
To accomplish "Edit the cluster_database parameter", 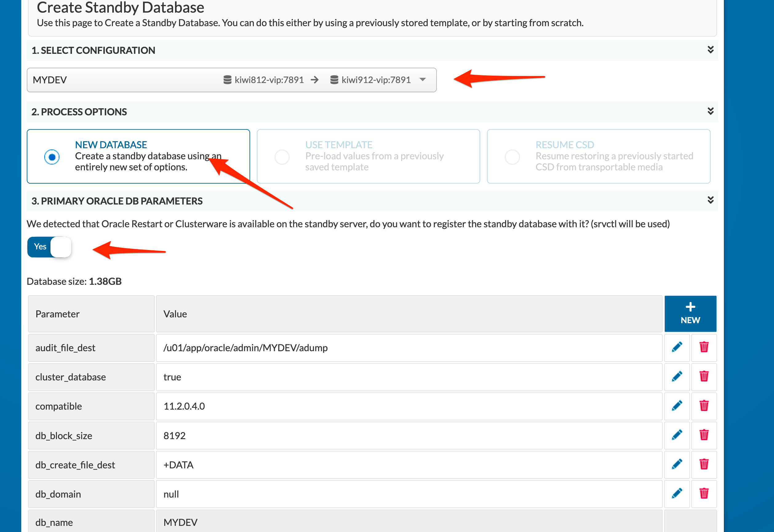I will pos(676,377).
